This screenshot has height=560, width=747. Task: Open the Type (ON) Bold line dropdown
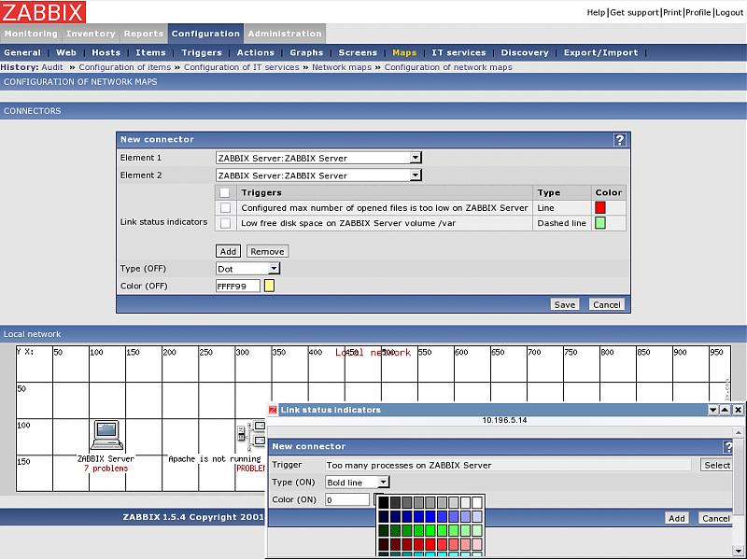pos(357,483)
